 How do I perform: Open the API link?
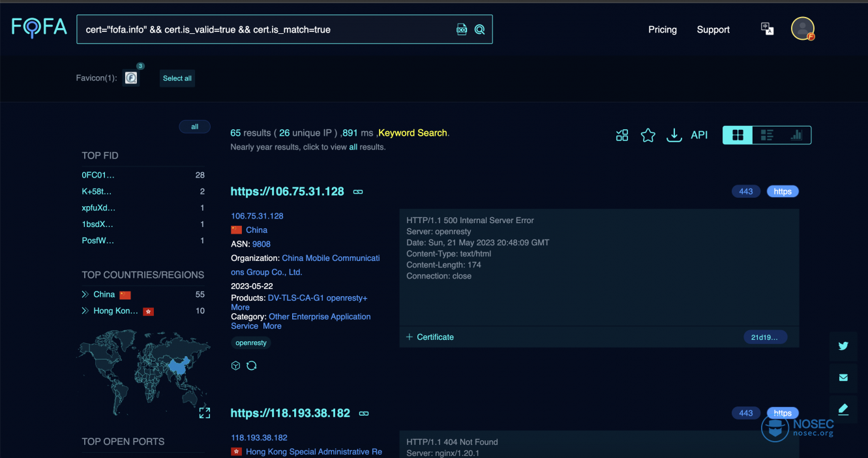(699, 135)
